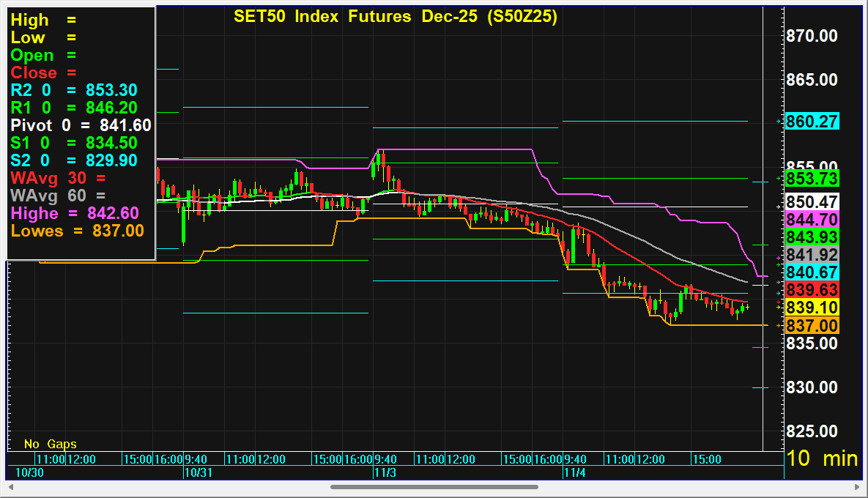Select the SET50 Index Futures chart title
Screen dimensions: 868x498
coord(395,17)
